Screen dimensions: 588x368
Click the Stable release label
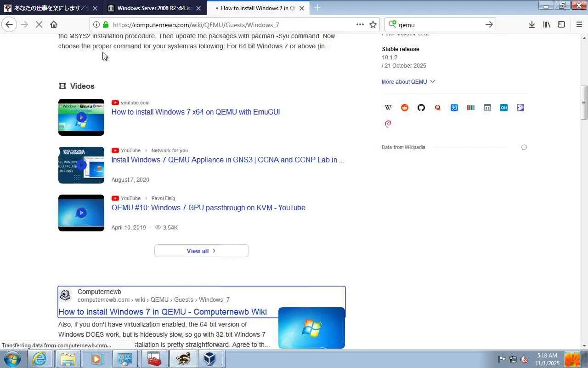tap(401, 49)
